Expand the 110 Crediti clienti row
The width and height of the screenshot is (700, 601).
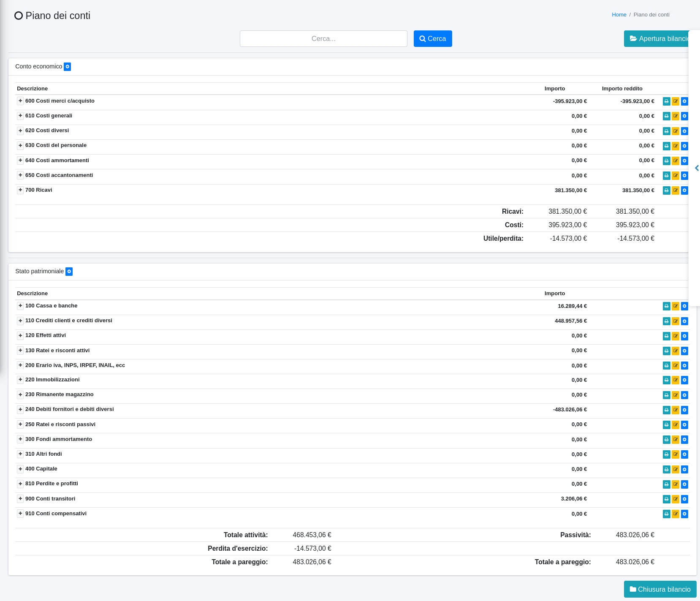point(20,321)
